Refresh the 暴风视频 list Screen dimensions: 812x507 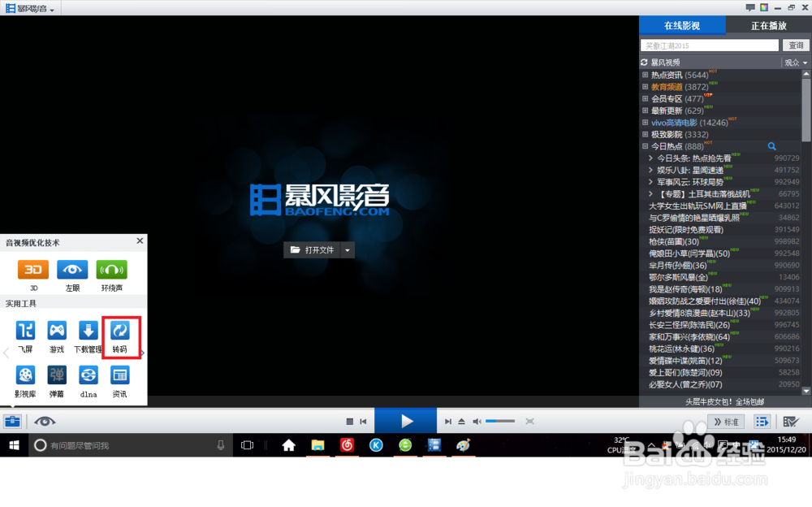[x=644, y=63]
